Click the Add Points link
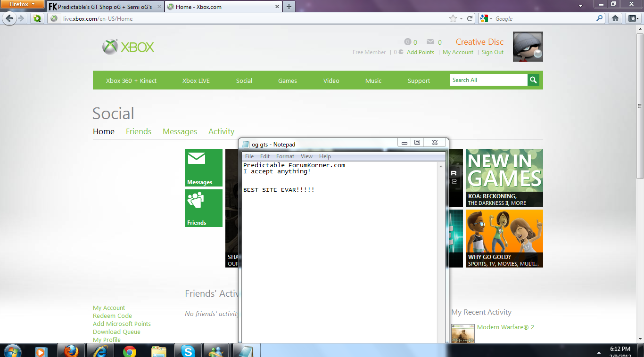The width and height of the screenshot is (644, 357). tap(421, 52)
